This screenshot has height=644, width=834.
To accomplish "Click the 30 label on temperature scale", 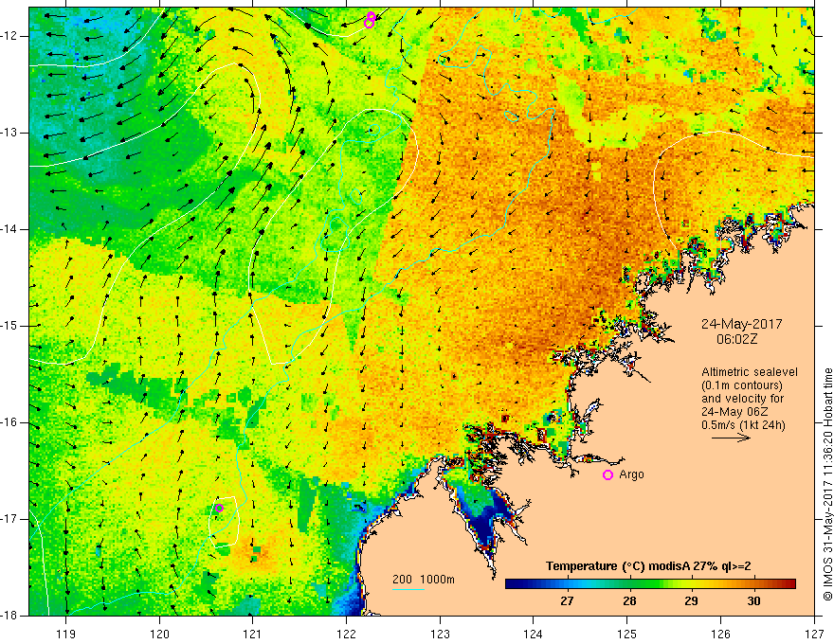I will (753, 601).
